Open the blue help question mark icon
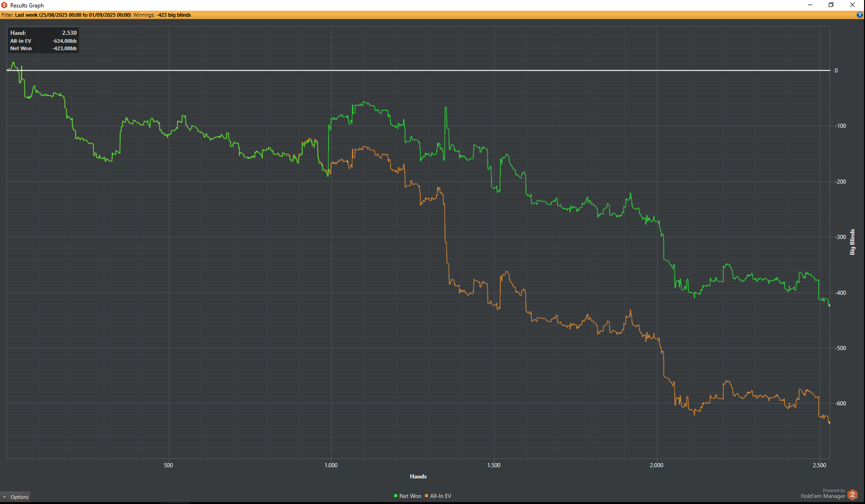865x504 pixels. coord(859,15)
